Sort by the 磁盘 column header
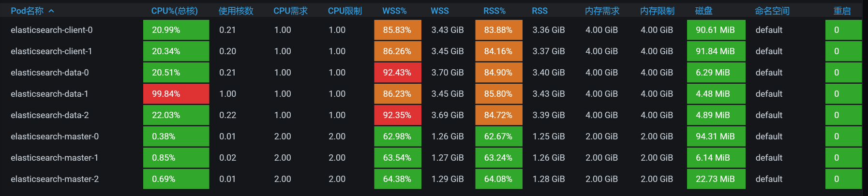Image resolution: width=868 pixels, height=196 pixels. coord(703,11)
